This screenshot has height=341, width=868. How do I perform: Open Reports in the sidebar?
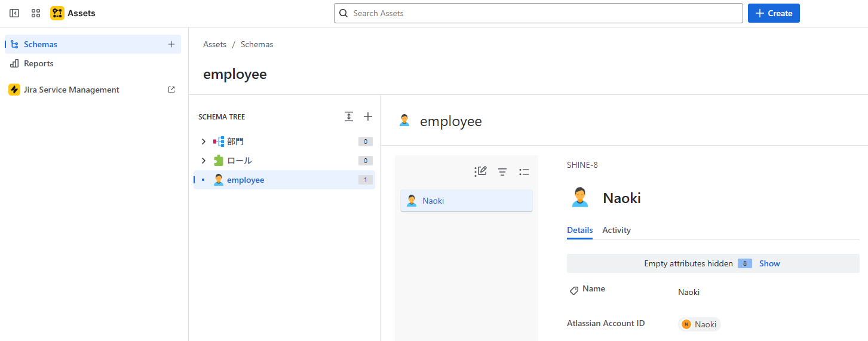tap(93, 63)
